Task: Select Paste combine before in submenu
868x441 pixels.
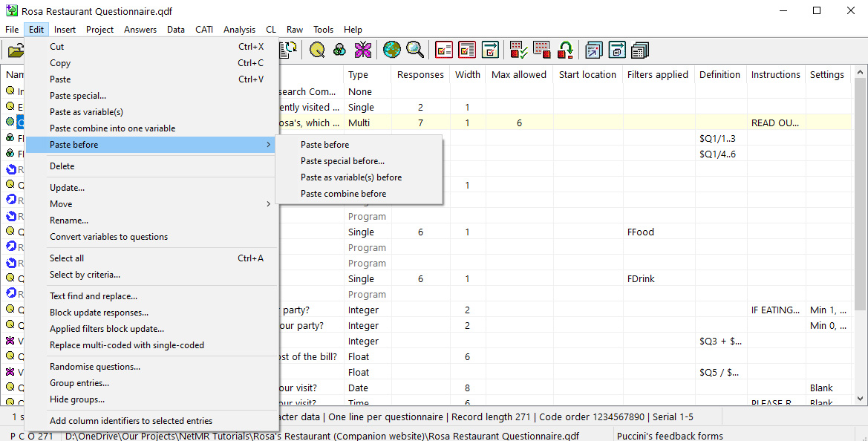Action: (343, 194)
